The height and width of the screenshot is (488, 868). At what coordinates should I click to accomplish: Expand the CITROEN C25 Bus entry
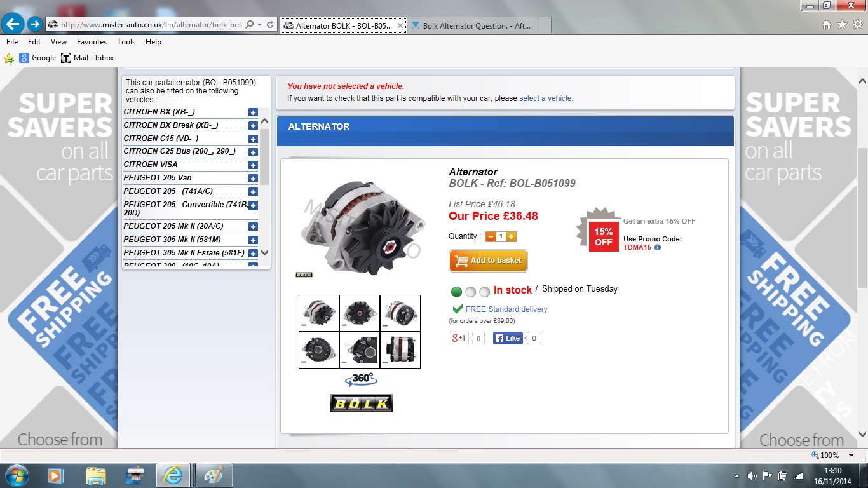(x=253, y=152)
